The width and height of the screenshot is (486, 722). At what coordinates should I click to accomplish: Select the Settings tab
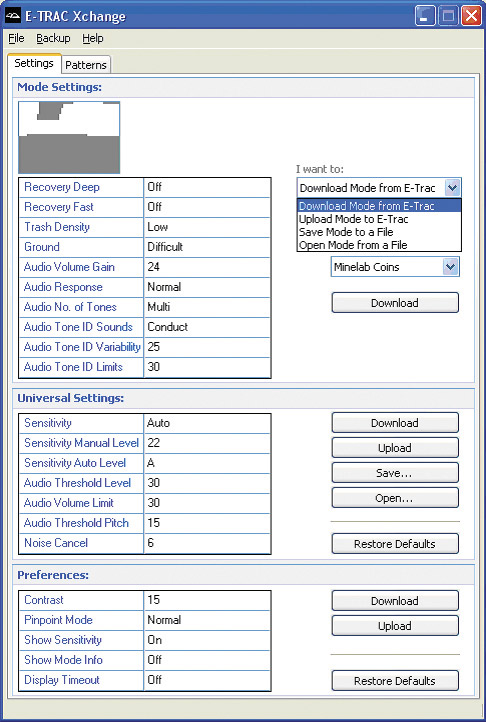tap(34, 64)
